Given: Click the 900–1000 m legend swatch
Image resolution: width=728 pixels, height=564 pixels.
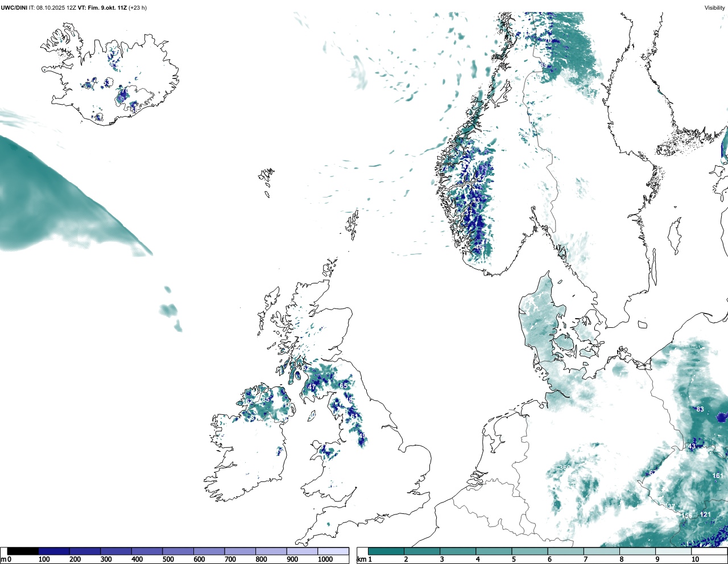Looking at the screenshot, I should 301,551.
